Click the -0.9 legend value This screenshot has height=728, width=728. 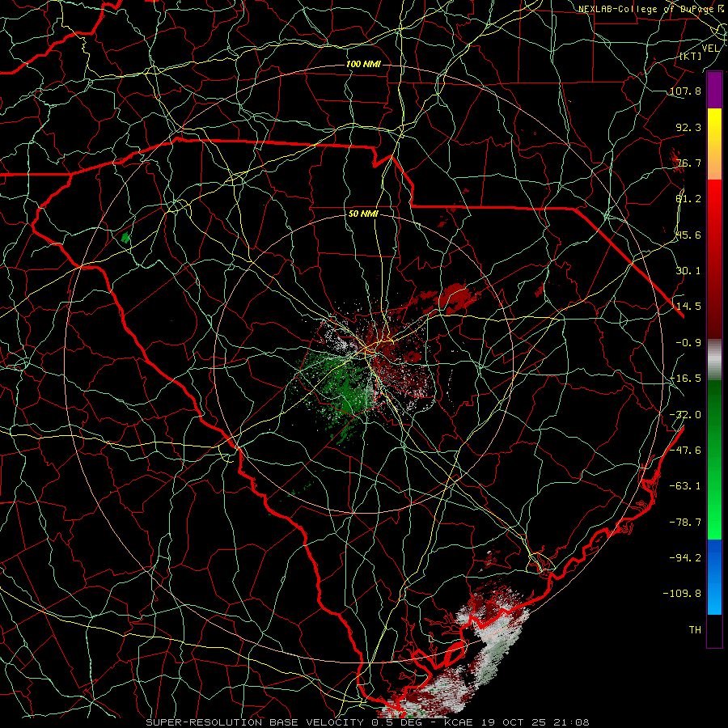pyautogui.click(x=688, y=343)
